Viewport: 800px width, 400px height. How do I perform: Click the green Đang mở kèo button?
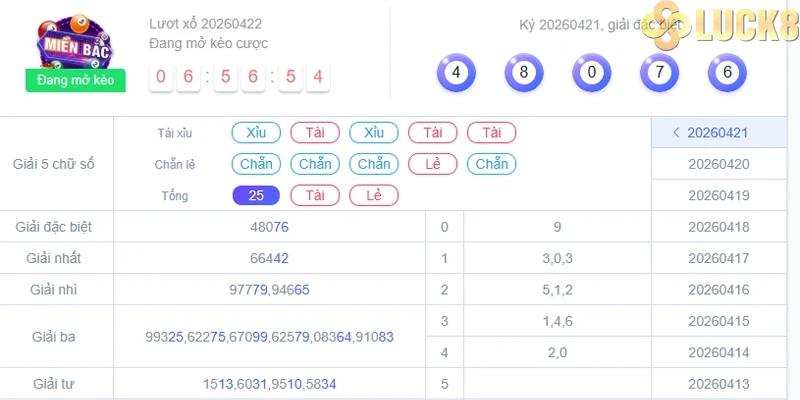coord(76,80)
